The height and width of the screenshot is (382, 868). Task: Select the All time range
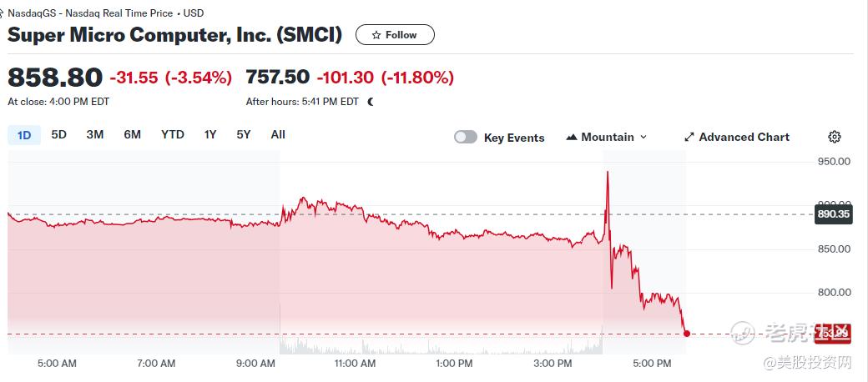click(x=278, y=134)
